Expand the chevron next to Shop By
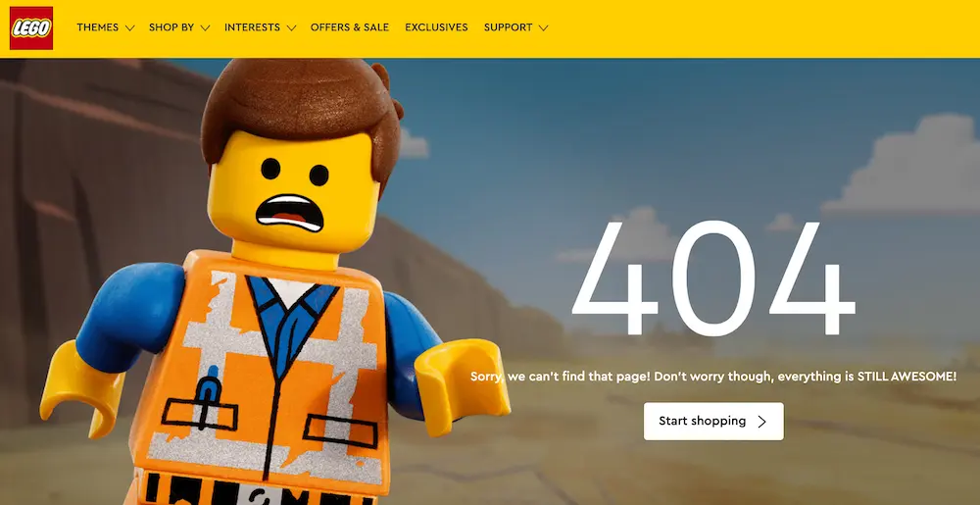Image resolution: width=980 pixels, height=505 pixels. [x=205, y=28]
